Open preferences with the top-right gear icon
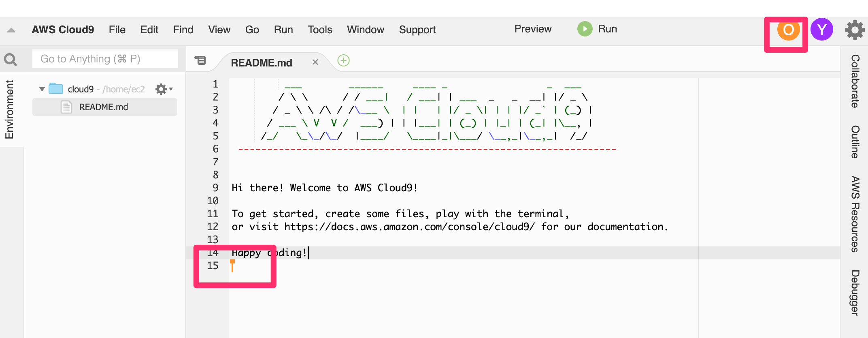868x338 pixels. pos(855,30)
